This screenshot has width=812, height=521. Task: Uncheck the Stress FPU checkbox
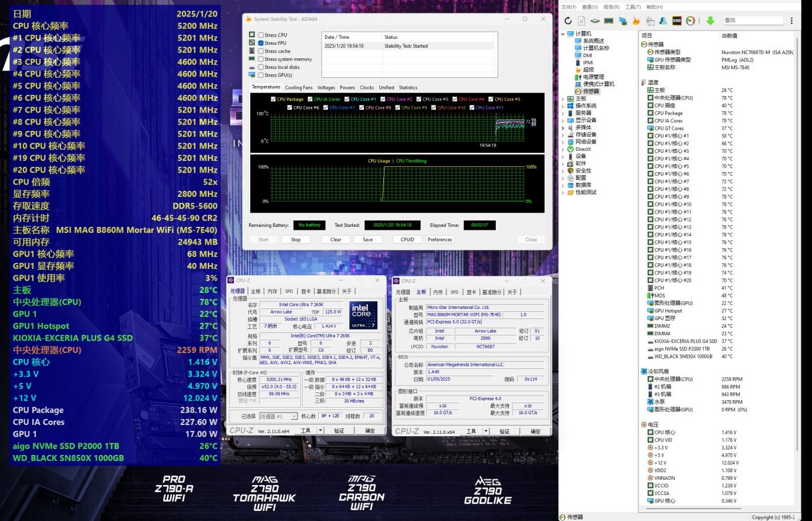[261, 43]
